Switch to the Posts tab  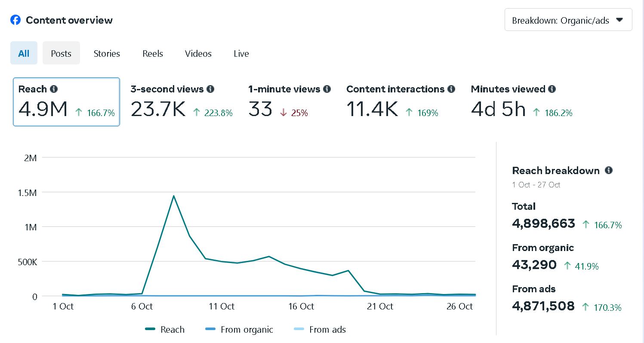61,53
